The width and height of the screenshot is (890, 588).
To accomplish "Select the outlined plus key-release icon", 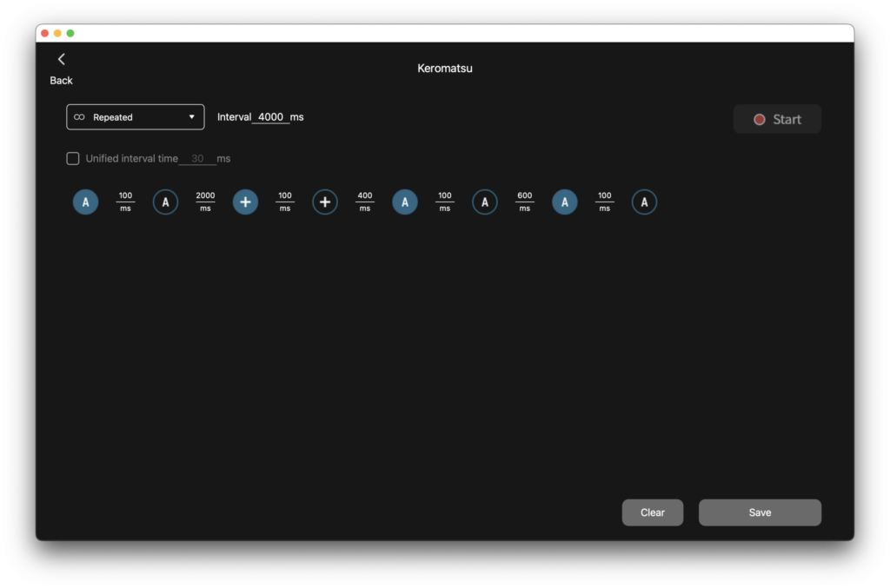I will (x=325, y=202).
